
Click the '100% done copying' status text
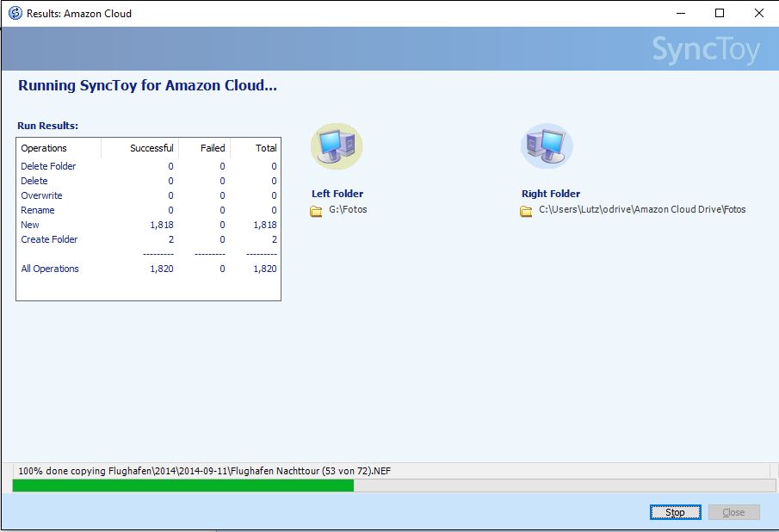[205, 471]
